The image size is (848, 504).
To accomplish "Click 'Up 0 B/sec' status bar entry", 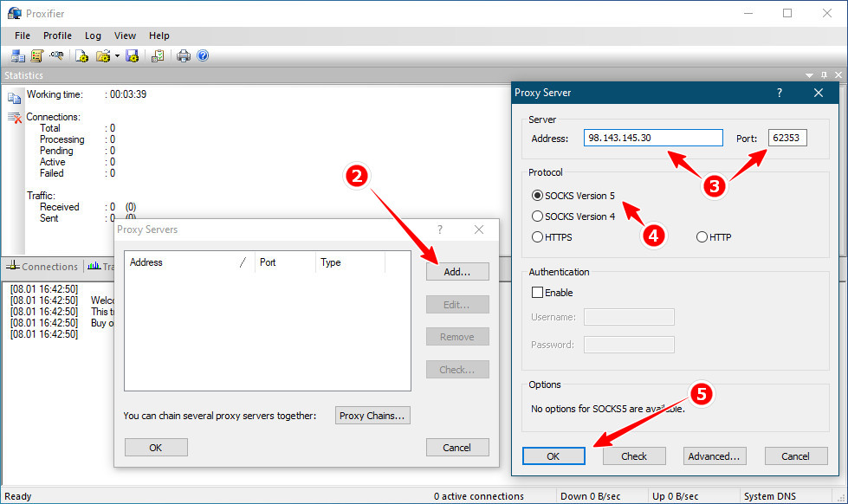I will click(675, 496).
